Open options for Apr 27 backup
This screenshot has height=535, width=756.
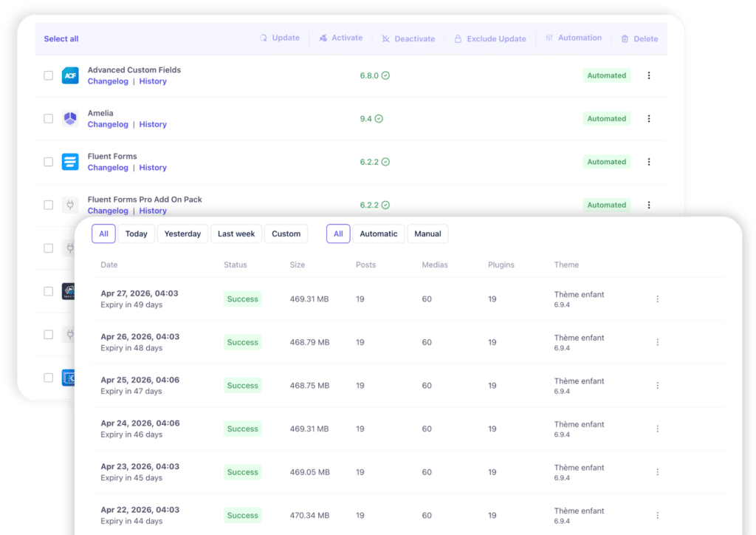click(658, 299)
